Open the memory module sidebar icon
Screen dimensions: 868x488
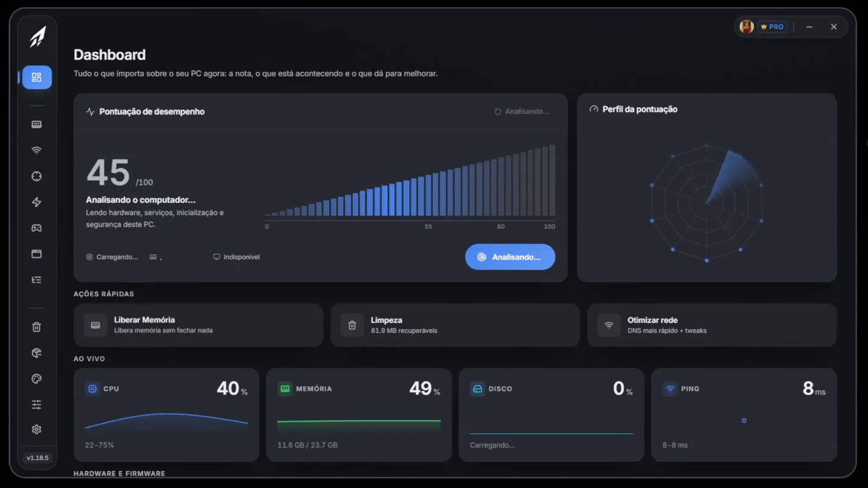[x=37, y=125]
